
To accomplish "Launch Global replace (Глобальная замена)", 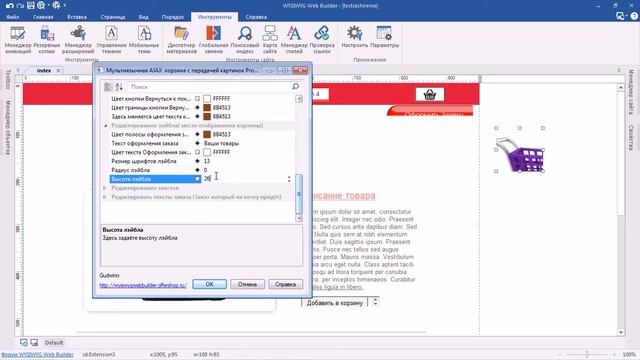I will coord(213,40).
